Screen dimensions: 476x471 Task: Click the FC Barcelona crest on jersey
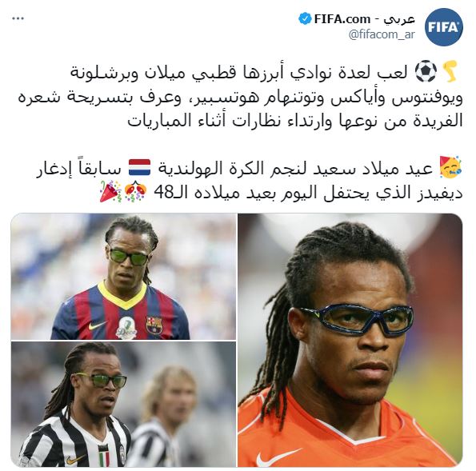[x=154, y=325]
